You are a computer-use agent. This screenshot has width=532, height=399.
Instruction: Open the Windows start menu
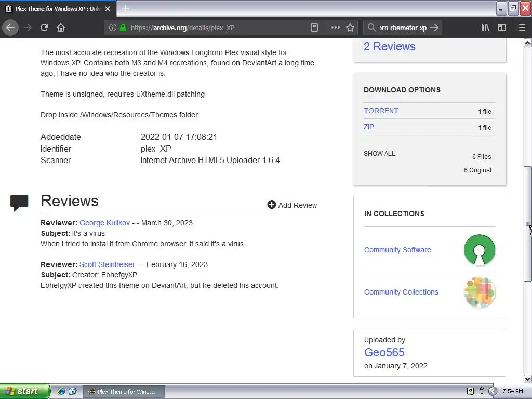tap(24, 391)
